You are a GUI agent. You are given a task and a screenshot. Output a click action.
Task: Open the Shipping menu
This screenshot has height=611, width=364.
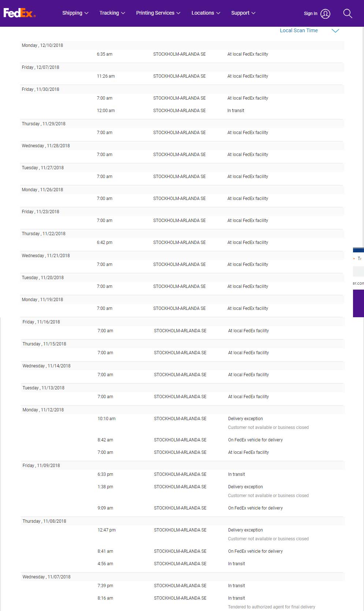pyautogui.click(x=75, y=13)
